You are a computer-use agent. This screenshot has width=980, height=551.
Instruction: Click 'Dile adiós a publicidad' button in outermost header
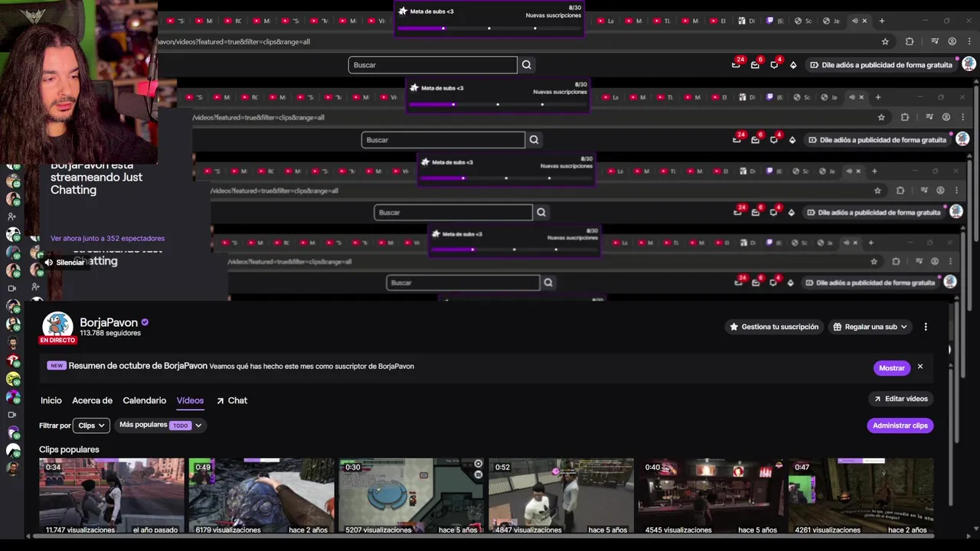880,65
